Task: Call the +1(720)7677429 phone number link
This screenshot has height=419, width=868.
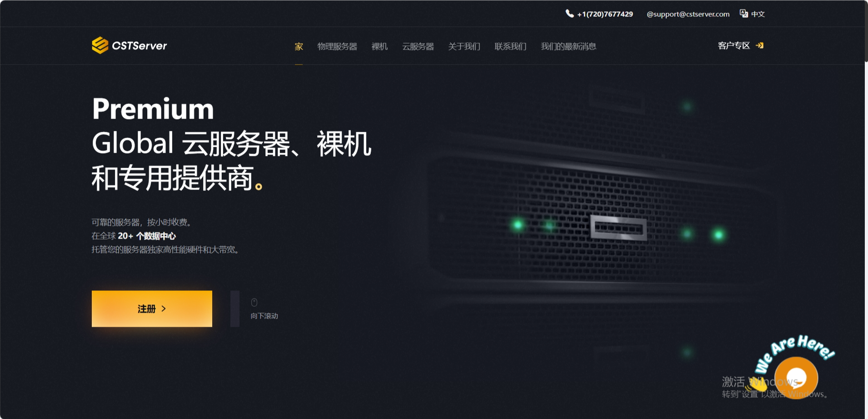Action: [x=605, y=14]
